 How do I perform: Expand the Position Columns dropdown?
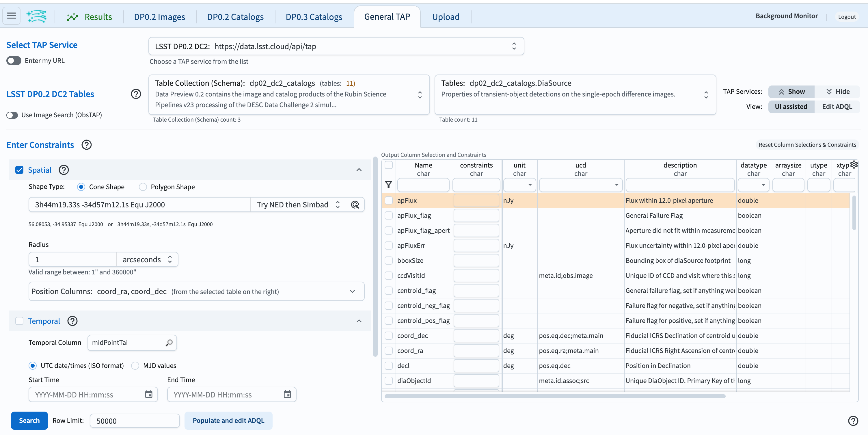click(x=353, y=291)
